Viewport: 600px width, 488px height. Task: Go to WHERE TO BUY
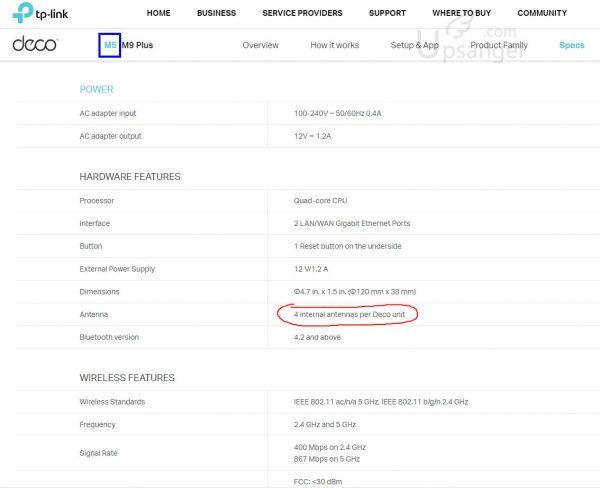click(461, 13)
